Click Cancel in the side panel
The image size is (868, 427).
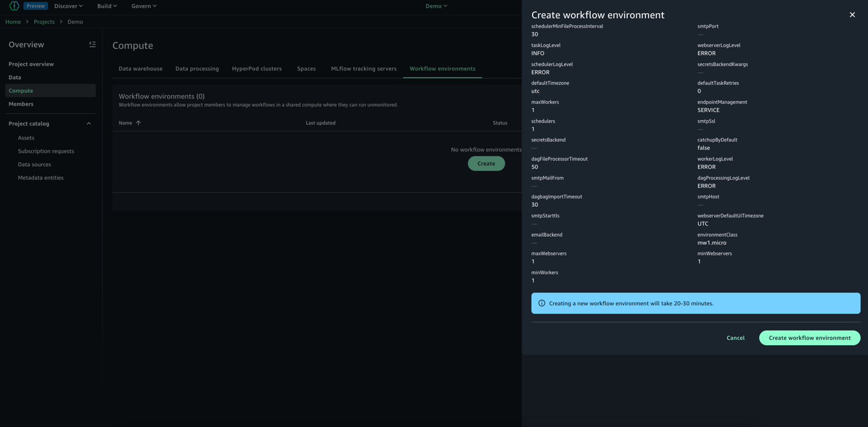pos(735,338)
